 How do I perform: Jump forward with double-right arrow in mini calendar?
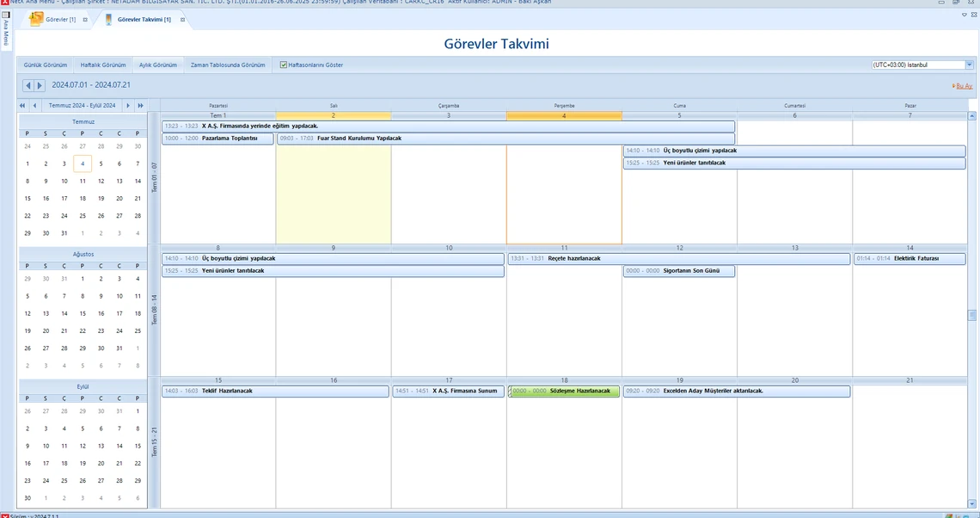point(140,105)
